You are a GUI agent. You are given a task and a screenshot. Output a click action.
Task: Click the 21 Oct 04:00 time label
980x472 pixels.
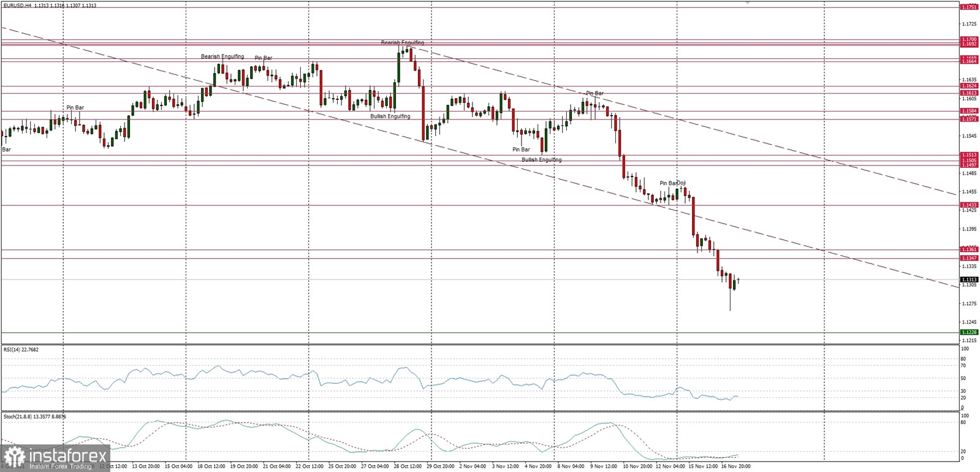click(276, 466)
